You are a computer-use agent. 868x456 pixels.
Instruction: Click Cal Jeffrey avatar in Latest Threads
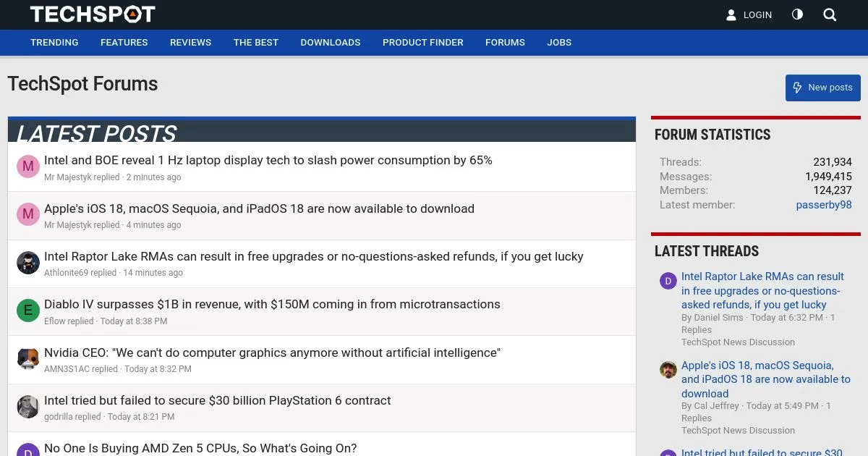(668, 370)
